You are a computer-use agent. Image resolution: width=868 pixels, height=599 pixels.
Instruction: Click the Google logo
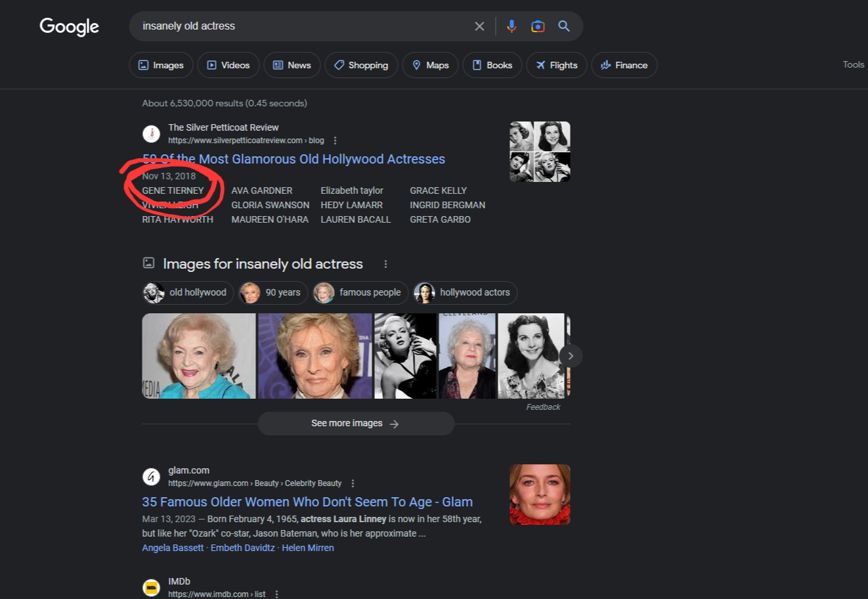tap(69, 26)
